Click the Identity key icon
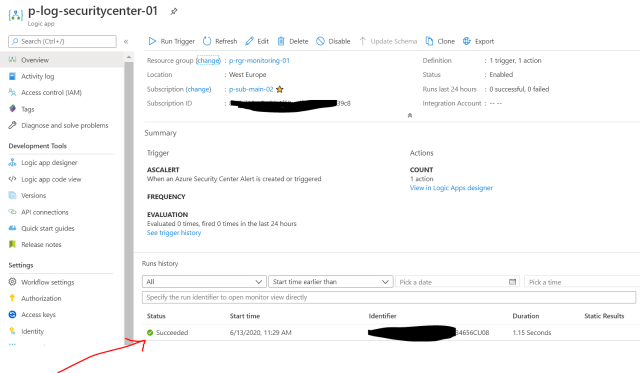This screenshot has width=640, height=373. click(12, 331)
